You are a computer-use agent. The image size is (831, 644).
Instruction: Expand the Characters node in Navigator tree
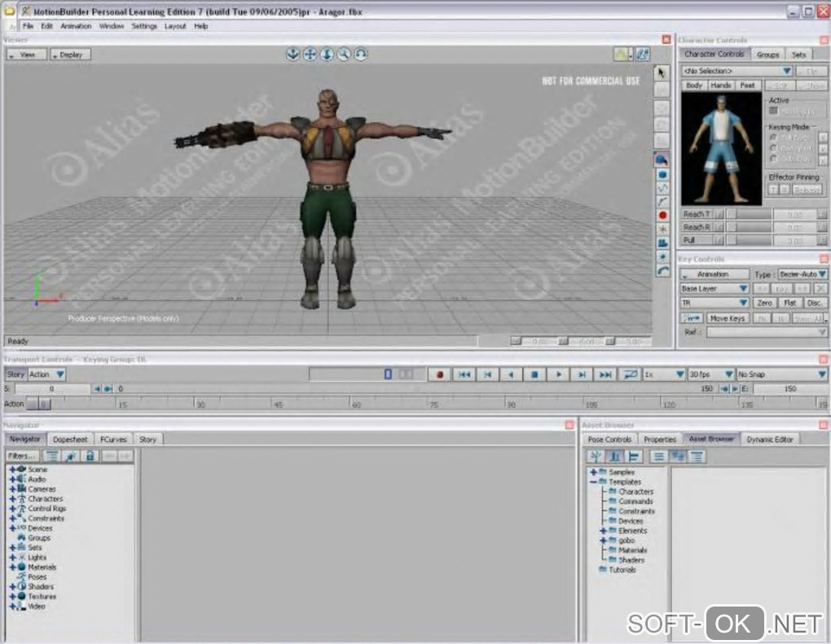point(13,499)
